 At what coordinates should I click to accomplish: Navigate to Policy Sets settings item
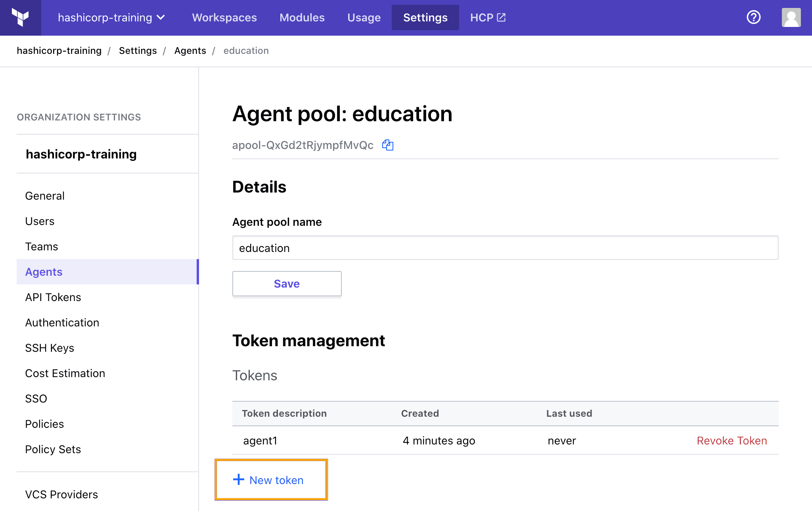pos(52,448)
